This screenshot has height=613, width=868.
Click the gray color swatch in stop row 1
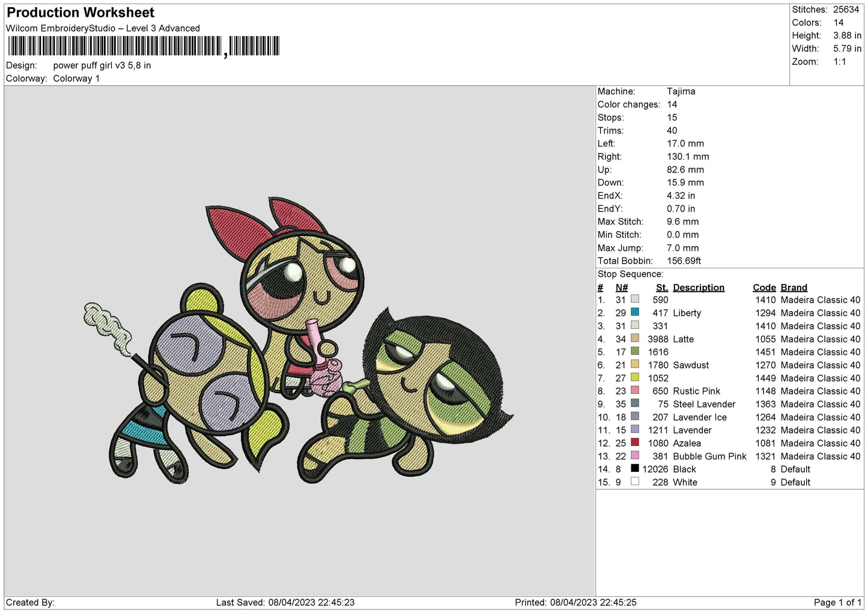635,299
